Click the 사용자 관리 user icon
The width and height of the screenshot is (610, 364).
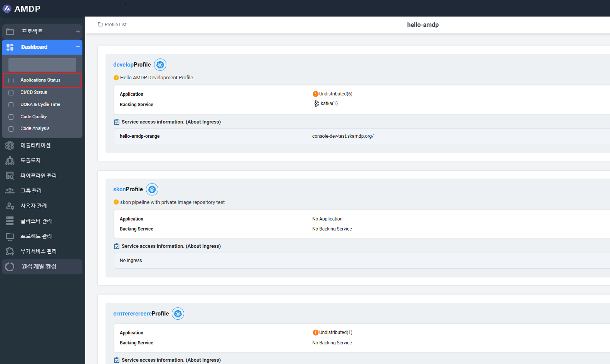click(10, 206)
